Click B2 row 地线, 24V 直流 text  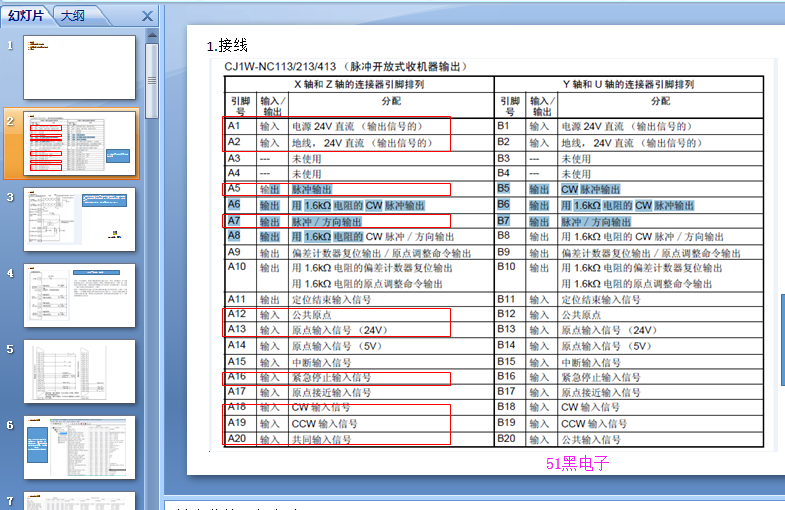(x=632, y=143)
